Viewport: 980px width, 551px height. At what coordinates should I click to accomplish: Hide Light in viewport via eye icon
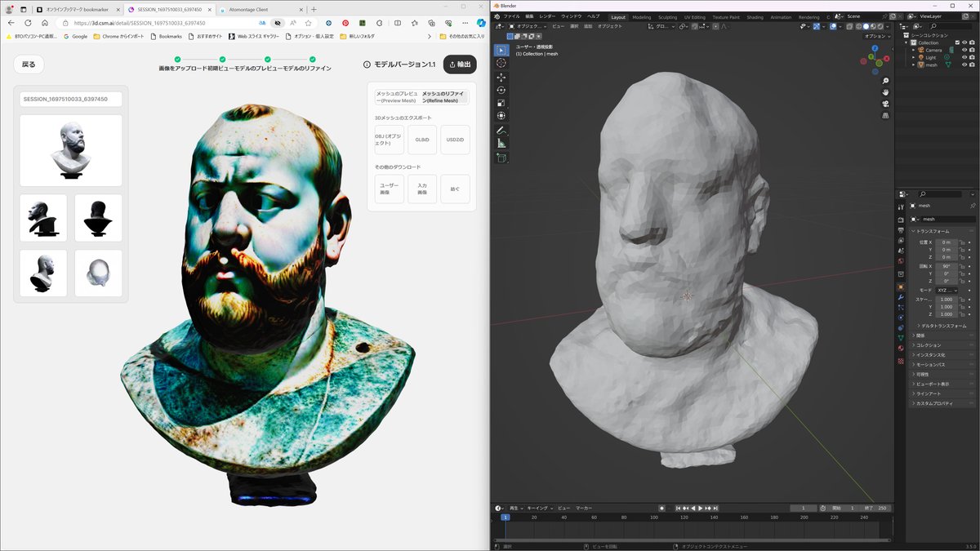pyautogui.click(x=964, y=57)
